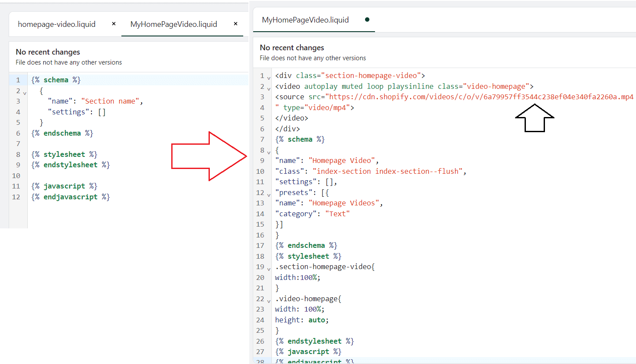
Task: Click line number 16 in the right editor gutter
Action: (x=260, y=235)
